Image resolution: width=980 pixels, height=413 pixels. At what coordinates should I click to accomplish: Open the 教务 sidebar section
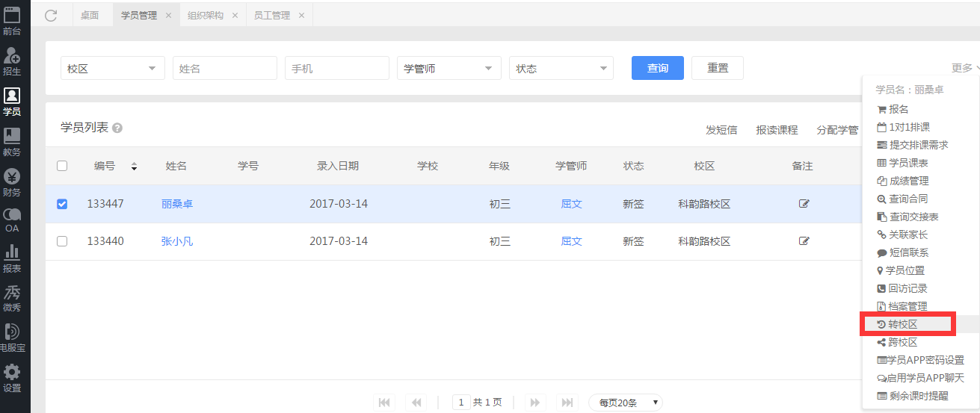[12, 141]
